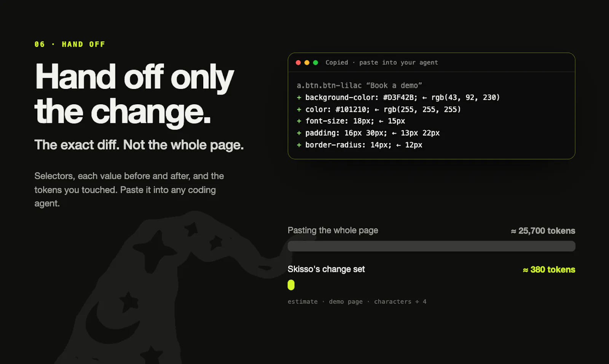The image size is (609, 364).
Task: Click the '06 · HAND OFF' section label
Action: pos(70,44)
